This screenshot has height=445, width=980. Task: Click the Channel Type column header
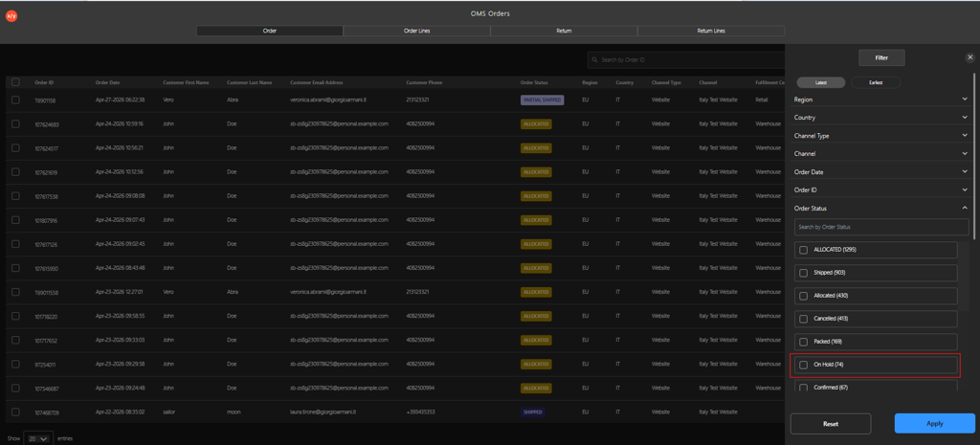[x=665, y=82]
